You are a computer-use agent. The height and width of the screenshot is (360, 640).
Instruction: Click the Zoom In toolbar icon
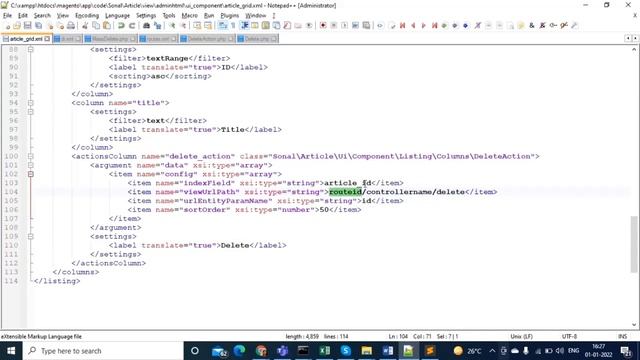172,26
